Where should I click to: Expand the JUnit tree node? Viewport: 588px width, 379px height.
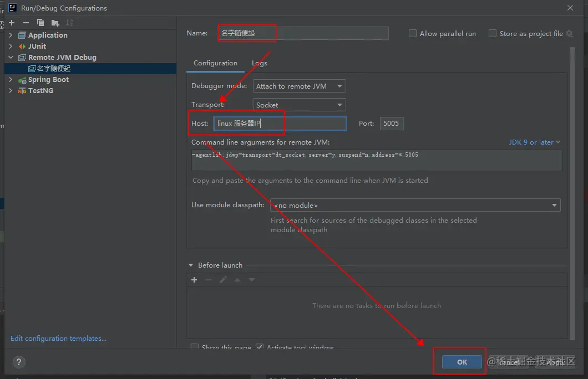11,47
